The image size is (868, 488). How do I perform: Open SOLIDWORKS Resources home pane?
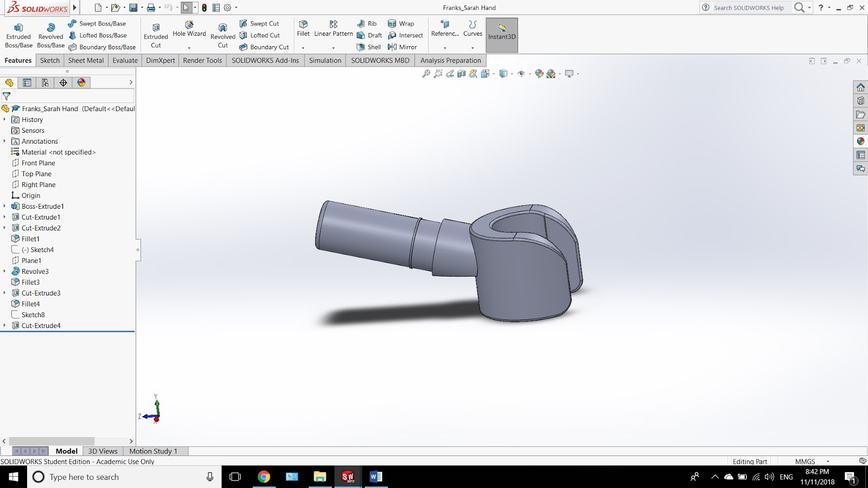[x=860, y=87]
